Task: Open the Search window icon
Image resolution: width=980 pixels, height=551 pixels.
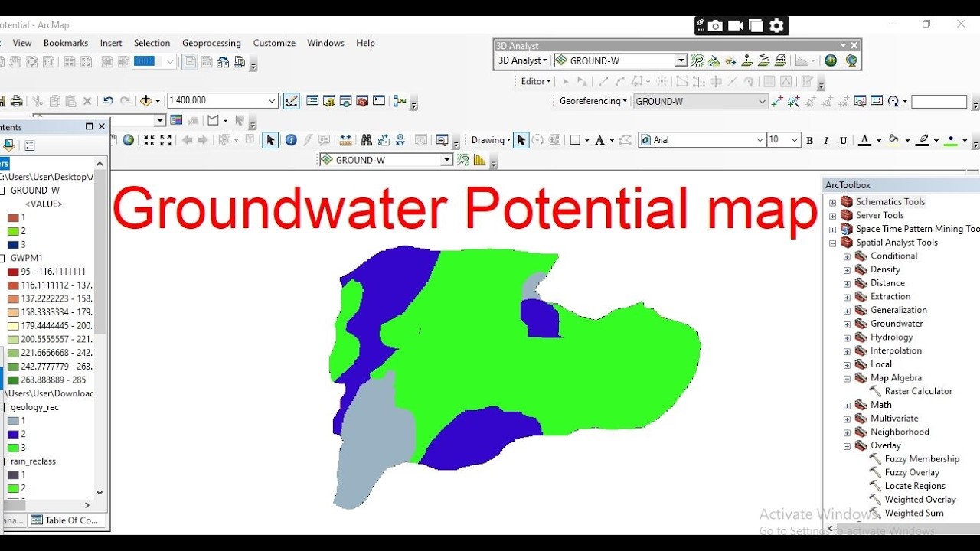Action: click(346, 100)
